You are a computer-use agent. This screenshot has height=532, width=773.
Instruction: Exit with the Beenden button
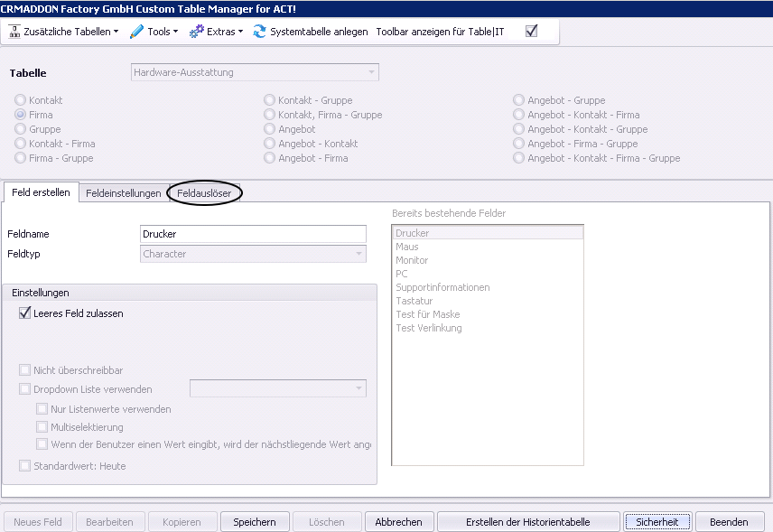click(729, 522)
